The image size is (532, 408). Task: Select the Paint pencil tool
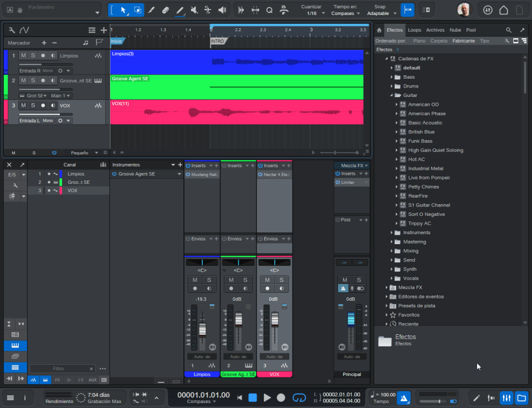[180, 10]
